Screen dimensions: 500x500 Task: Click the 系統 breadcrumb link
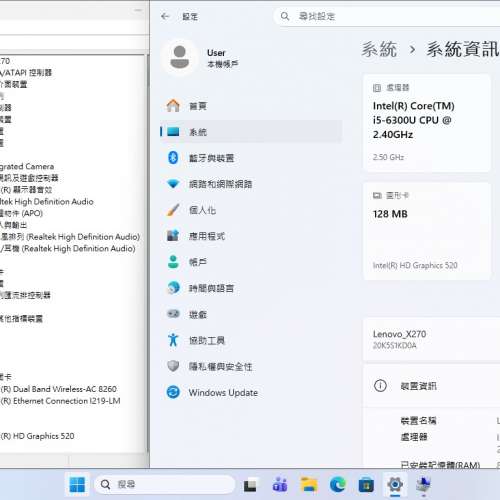click(x=379, y=50)
